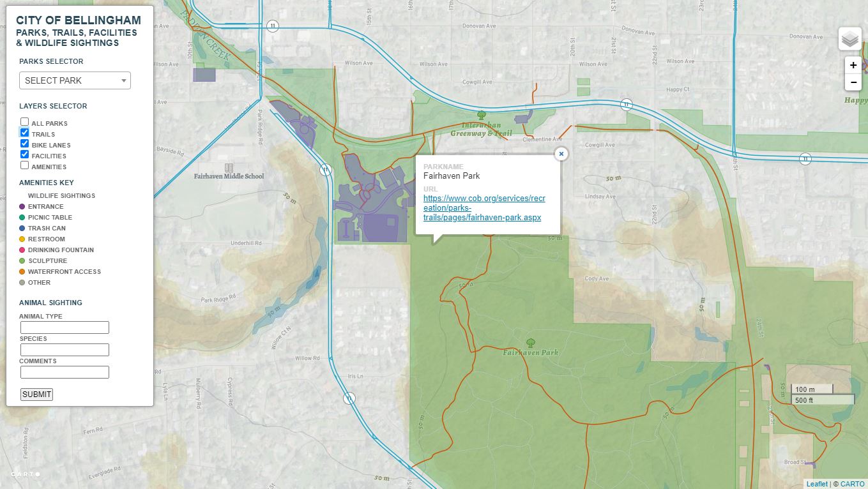Close the Fairhaven Park popup
This screenshot has width=868, height=489.
pyautogui.click(x=561, y=154)
